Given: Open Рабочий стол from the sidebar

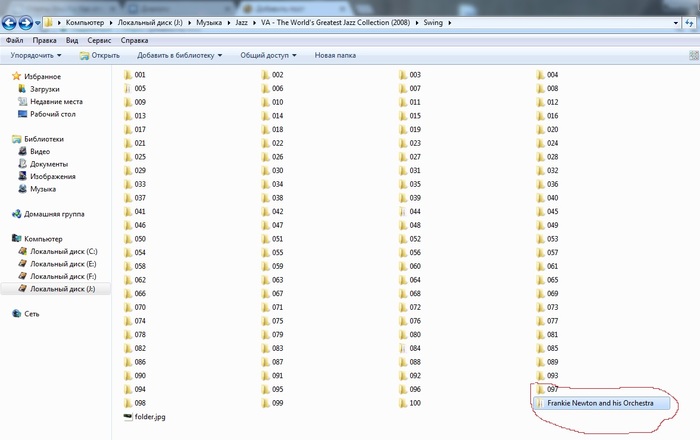Looking at the screenshot, I should pos(53,114).
